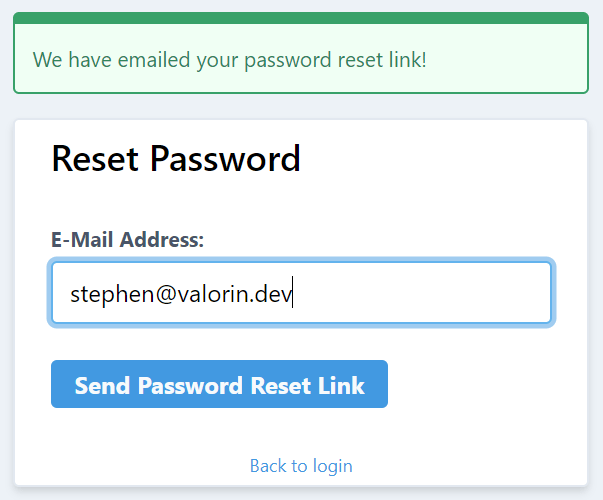Click the dark green alert top bar

[301, 18]
